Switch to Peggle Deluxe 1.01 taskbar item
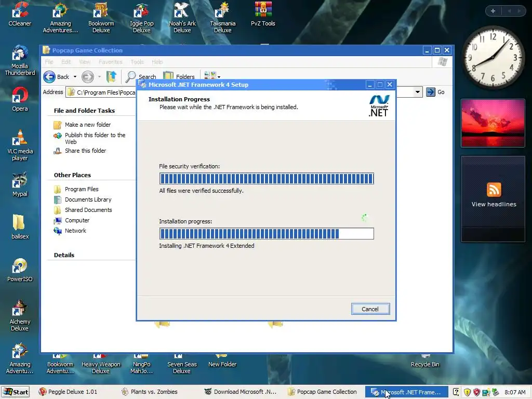532x399 pixels. [x=68, y=392]
